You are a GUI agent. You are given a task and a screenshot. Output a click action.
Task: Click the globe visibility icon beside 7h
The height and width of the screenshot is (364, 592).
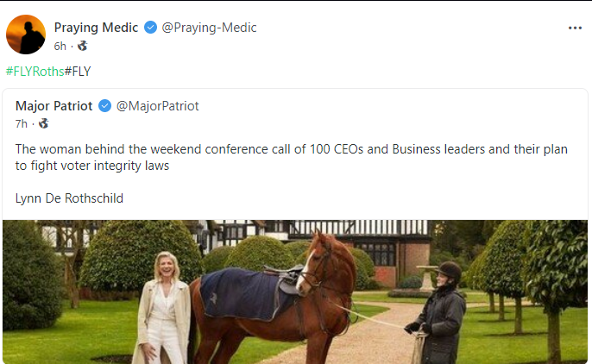point(43,124)
